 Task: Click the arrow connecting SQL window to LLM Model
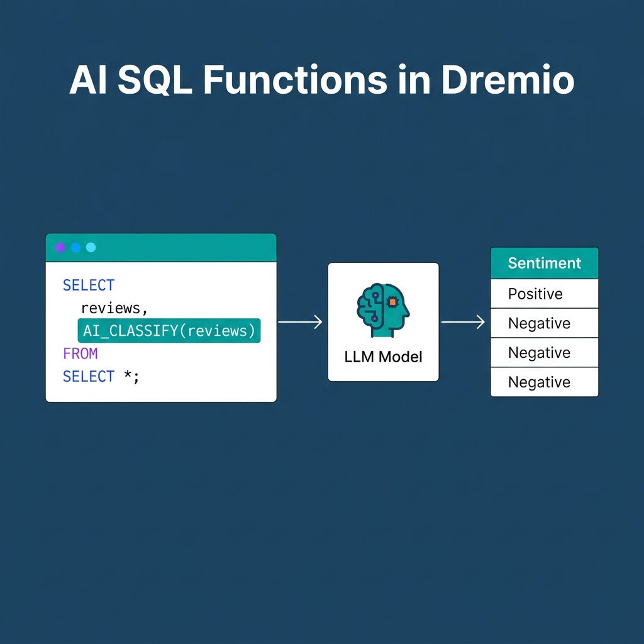(x=300, y=322)
